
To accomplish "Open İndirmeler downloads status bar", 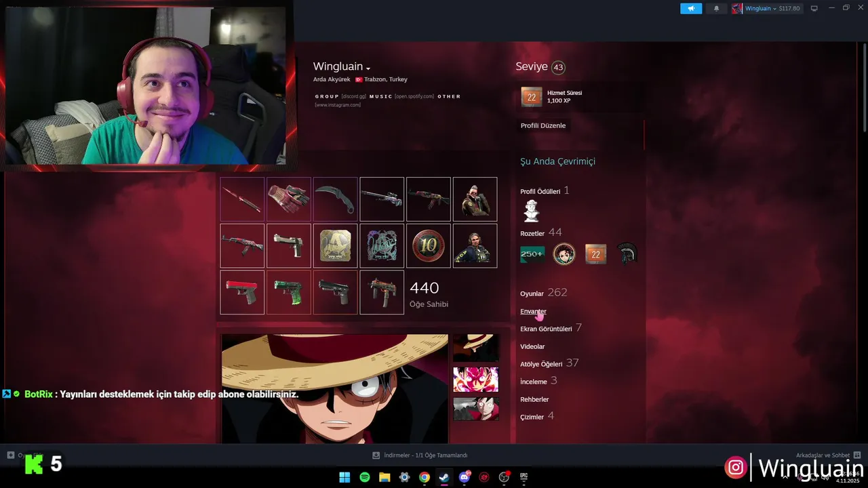I will point(420,455).
